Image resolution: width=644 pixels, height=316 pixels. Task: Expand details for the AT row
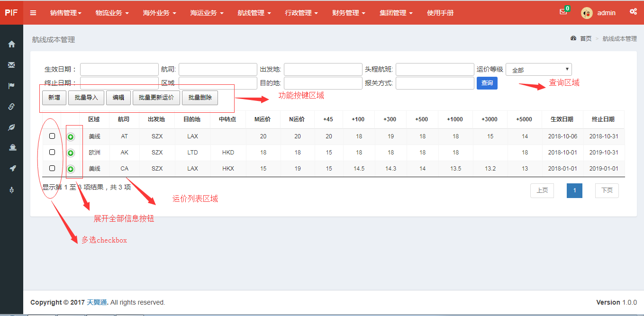click(71, 137)
